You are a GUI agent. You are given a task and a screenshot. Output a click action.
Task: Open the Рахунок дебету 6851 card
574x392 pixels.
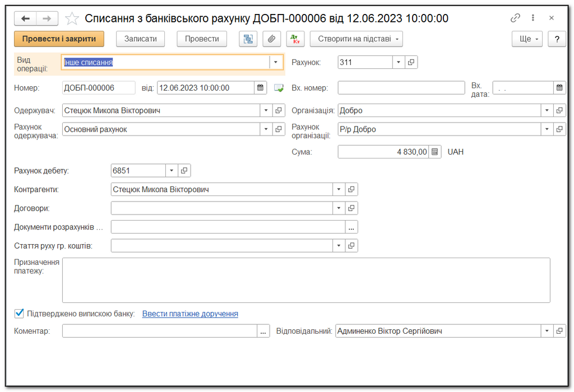[x=184, y=170]
